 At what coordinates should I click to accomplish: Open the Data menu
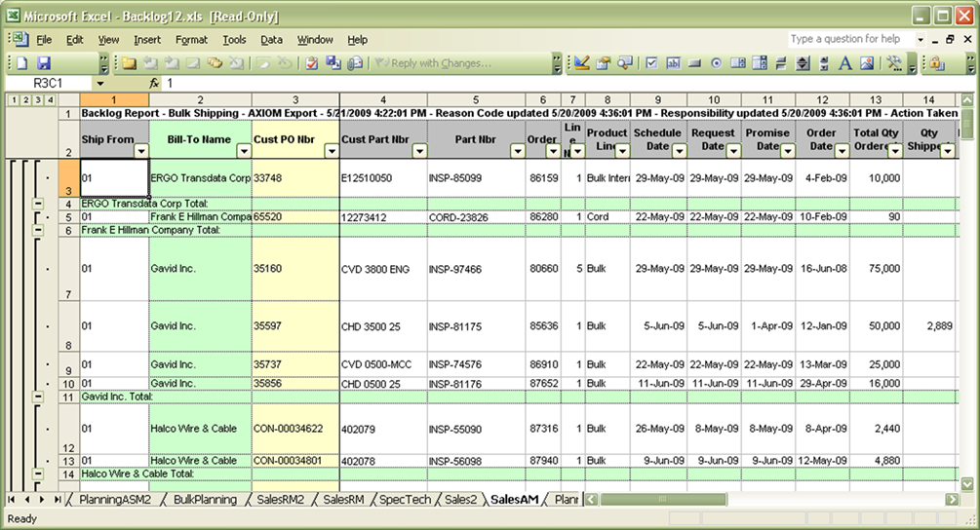pos(271,39)
